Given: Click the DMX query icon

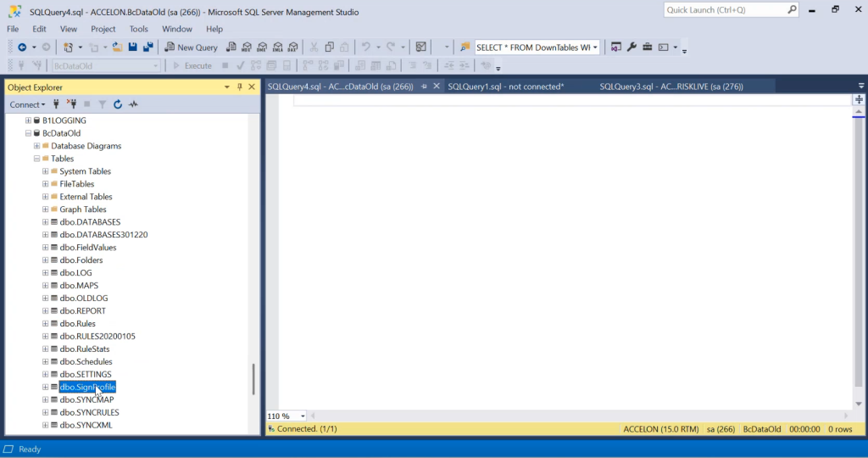Looking at the screenshot, I should tap(263, 47).
